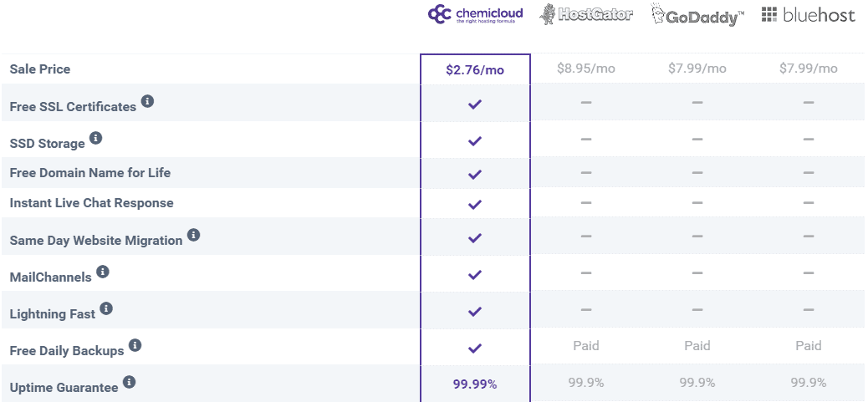Click the Free Domain Name for Life label
868x402 pixels.
90,172
